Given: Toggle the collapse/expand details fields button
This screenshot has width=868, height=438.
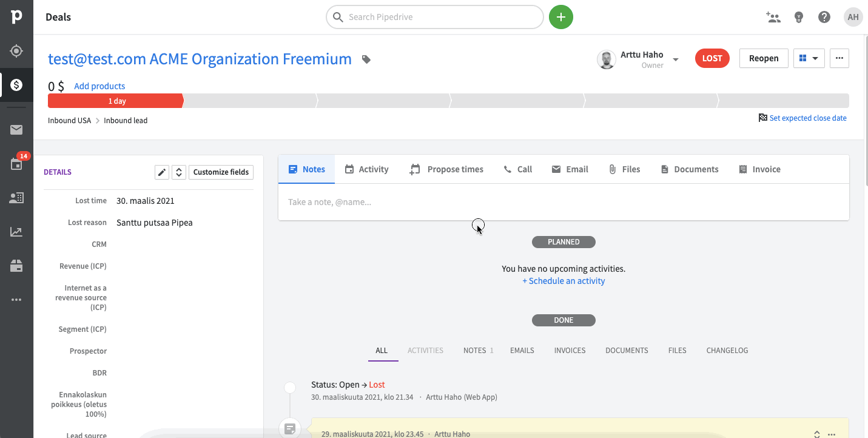Looking at the screenshot, I should click(x=178, y=172).
